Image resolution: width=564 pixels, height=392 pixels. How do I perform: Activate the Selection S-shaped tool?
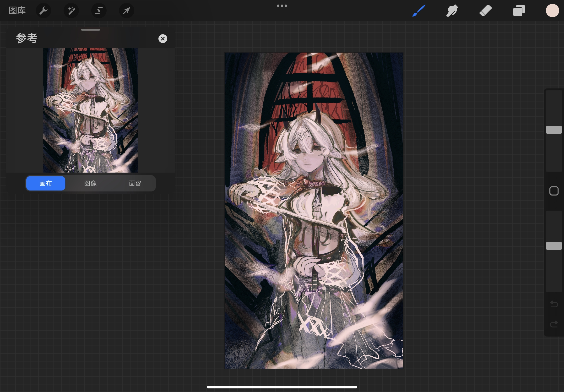(x=99, y=11)
